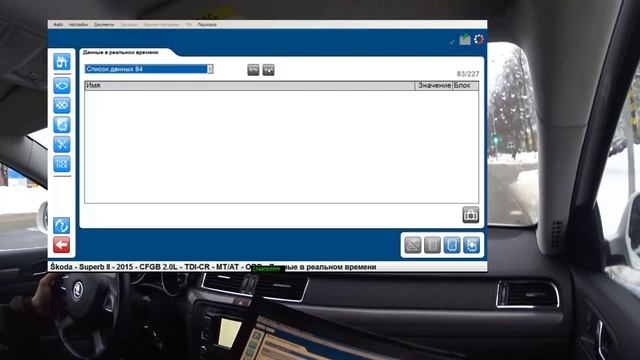Viewport: 640px width, 360px height.
Task: Select the 'Данные в реальном времени' tab
Action: click(x=120, y=52)
